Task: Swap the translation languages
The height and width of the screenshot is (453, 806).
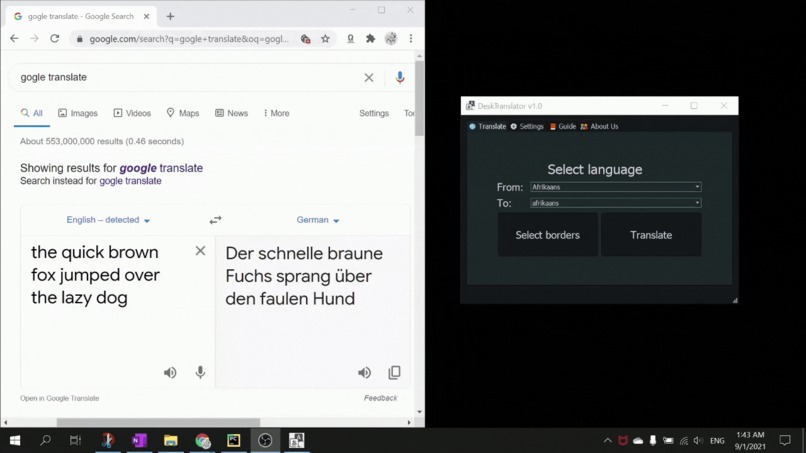Action: click(215, 220)
